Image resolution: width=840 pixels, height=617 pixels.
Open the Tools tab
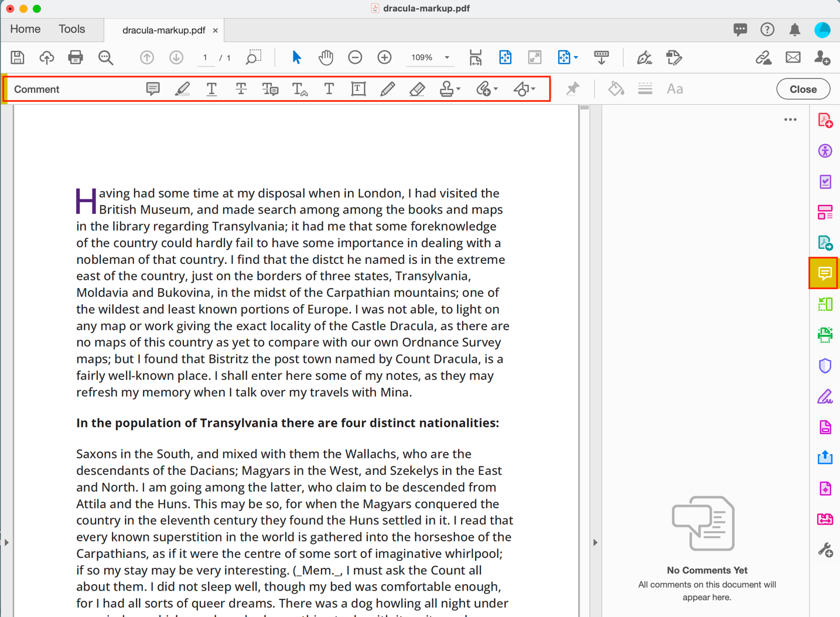[71, 29]
